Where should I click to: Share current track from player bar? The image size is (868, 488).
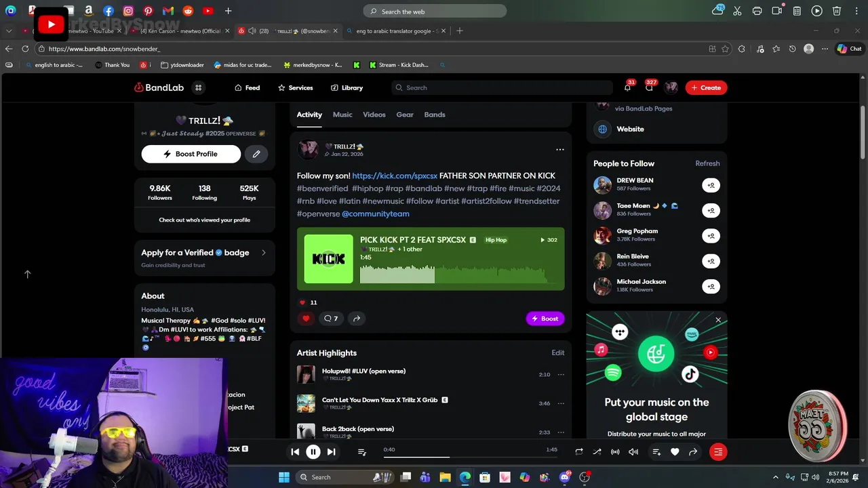coord(693,452)
